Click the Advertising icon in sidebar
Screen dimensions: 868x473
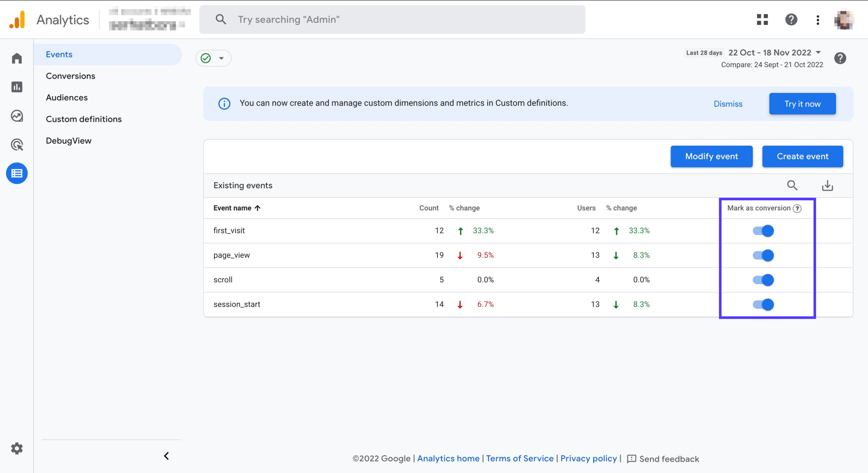pyautogui.click(x=17, y=144)
